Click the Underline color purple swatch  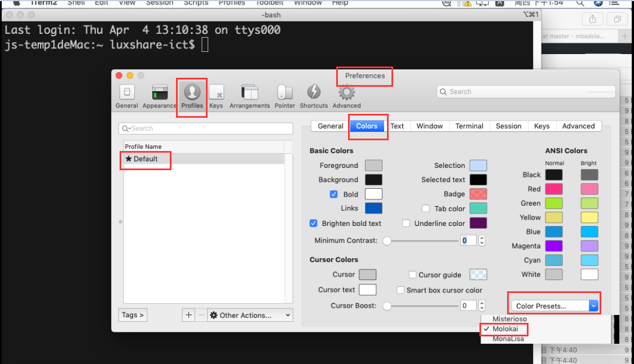(x=478, y=223)
